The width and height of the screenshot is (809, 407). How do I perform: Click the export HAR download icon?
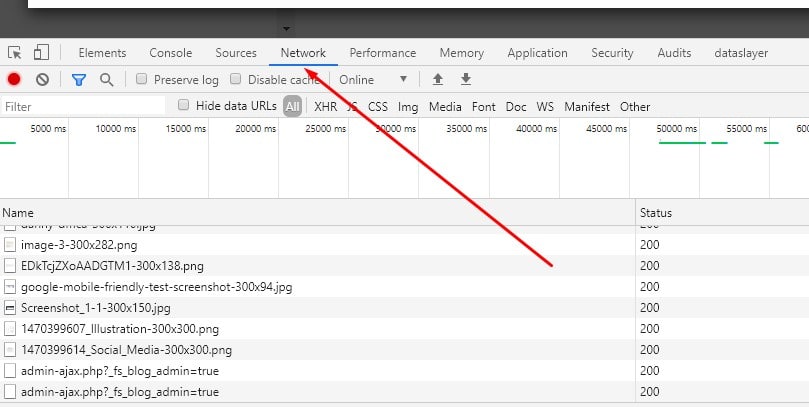tap(465, 80)
